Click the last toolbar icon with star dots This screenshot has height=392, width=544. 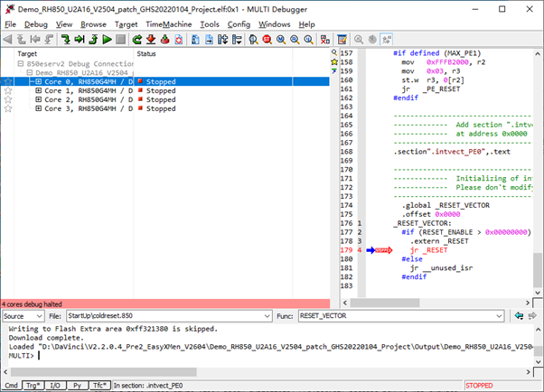(x=387, y=39)
